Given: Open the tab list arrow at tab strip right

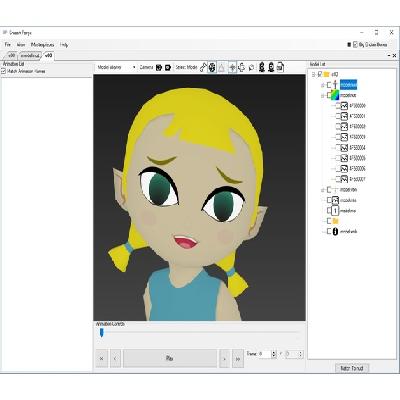Looking at the screenshot, I should pyautogui.click(x=389, y=56).
